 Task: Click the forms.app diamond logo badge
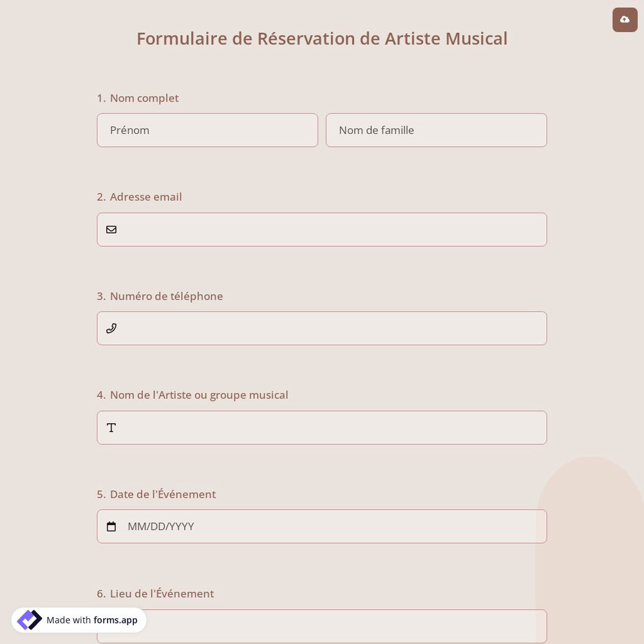pyautogui.click(x=30, y=620)
